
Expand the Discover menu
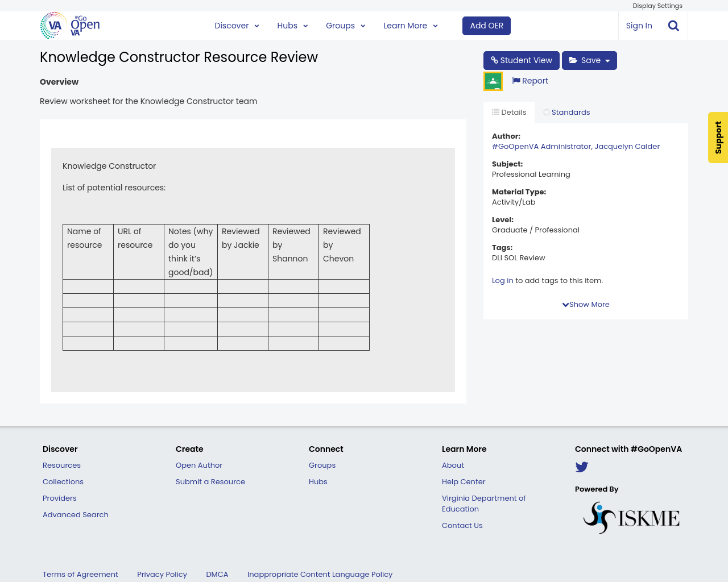click(x=237, y=26)
